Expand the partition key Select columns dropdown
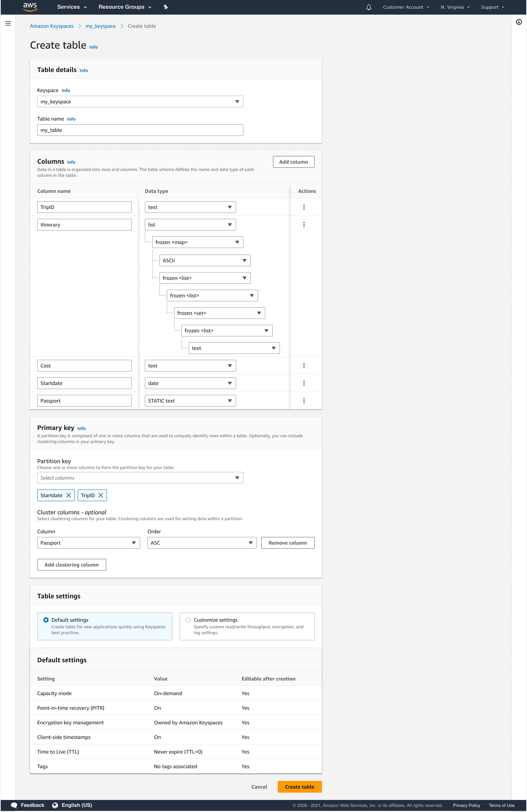 [x=140, y=478]
